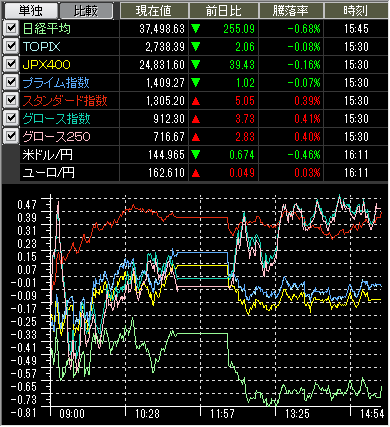
Task: Click the red up arrow for ユーロ/円
Action: [196, 173]
